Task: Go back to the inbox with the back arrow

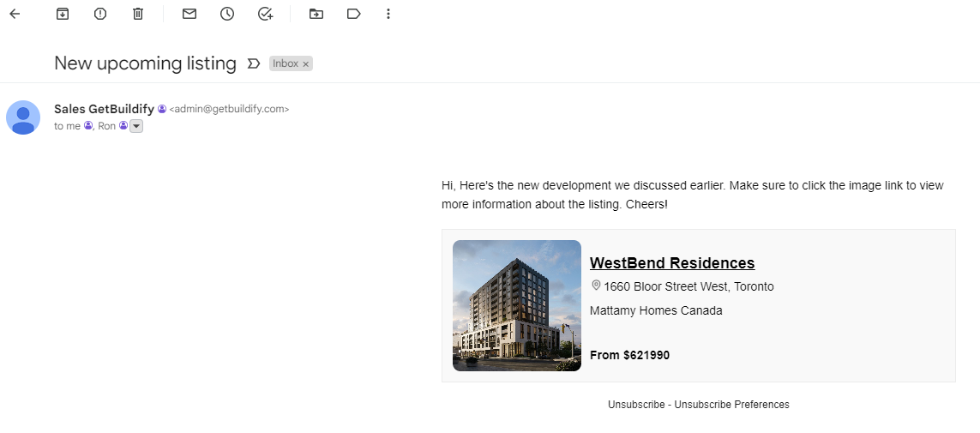Action: tap(15, 14)
